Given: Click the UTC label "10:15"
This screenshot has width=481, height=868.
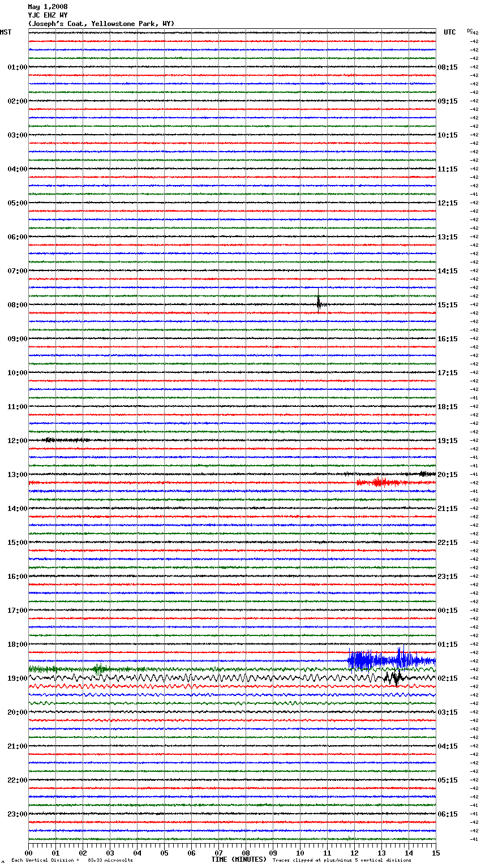Looking at the screenshot, I should point(448,135).
